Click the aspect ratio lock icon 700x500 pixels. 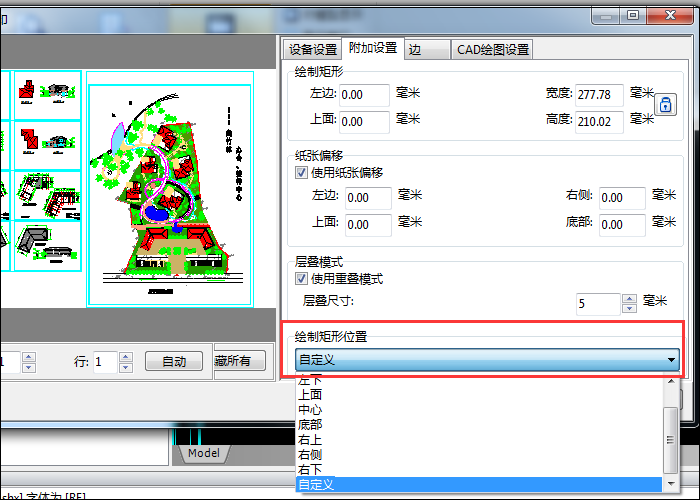666,104
